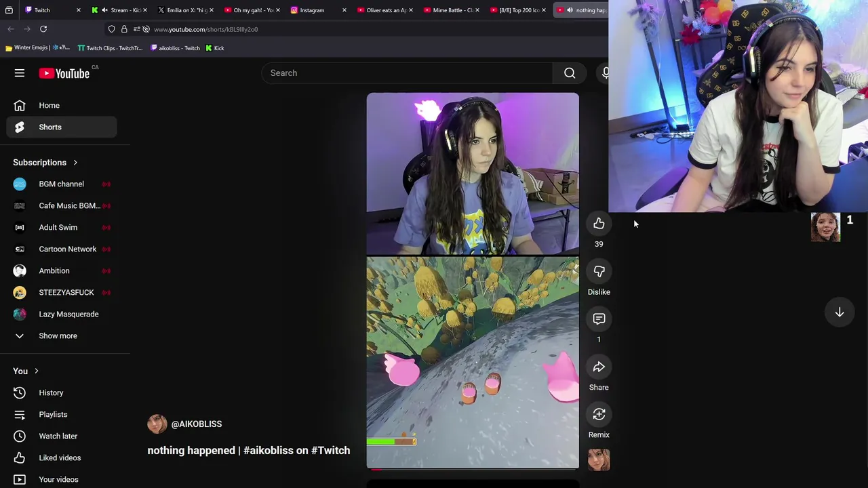The height and width of the screenshot is (488, 868).
Task: Click the permissions icon in address bar
Action: (136, 29)
